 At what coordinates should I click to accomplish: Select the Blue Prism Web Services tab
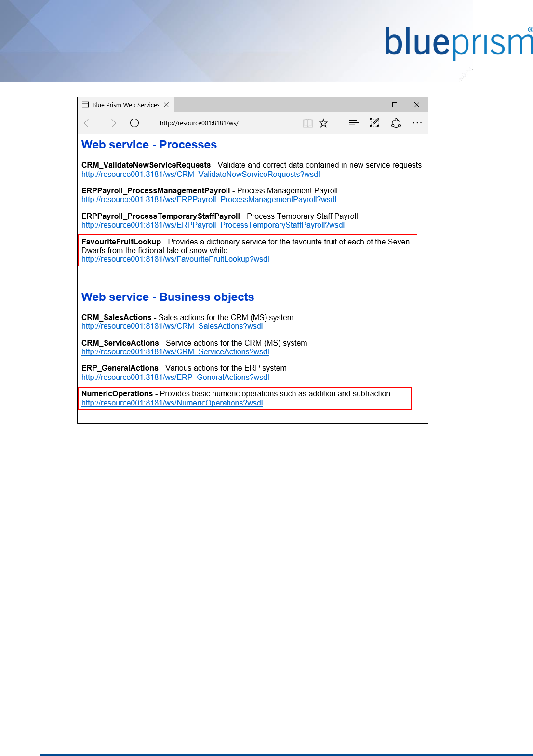point(125,105)
